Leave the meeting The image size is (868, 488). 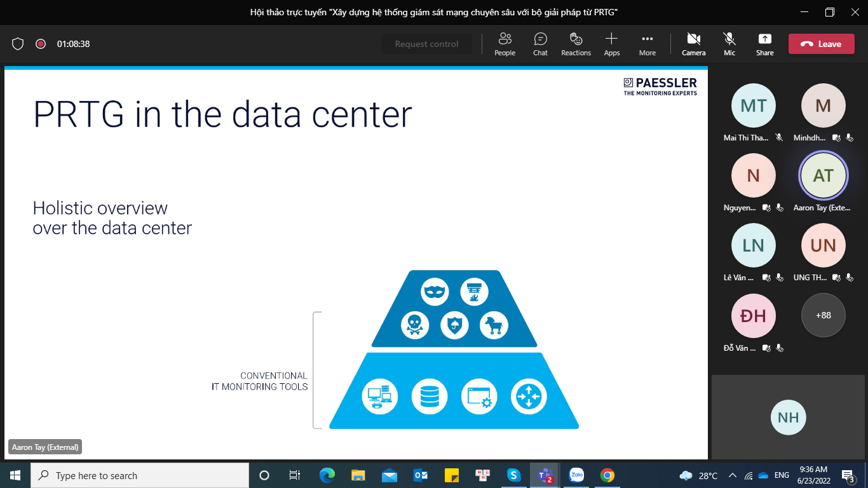point(821,44)
